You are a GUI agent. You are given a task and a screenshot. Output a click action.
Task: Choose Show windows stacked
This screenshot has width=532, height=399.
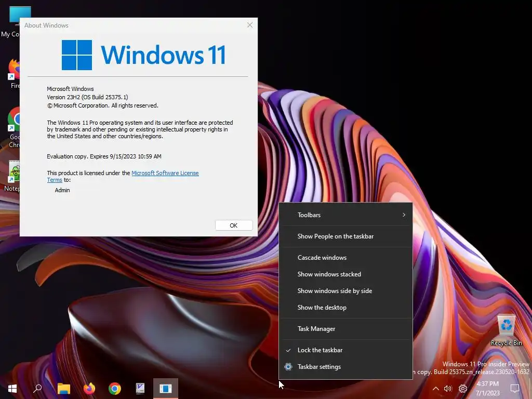click(x=345, y=274)
